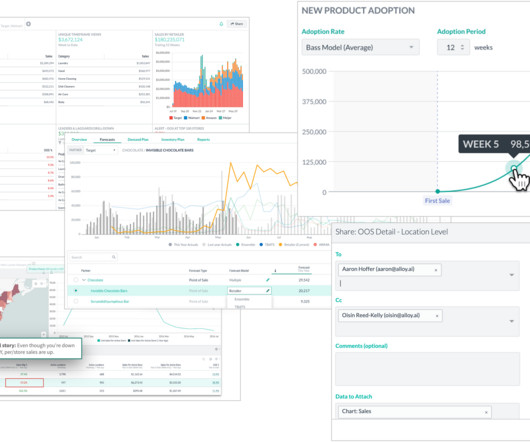
Task: Go to the Reports tab
Action: pyautogui.click(x=203, y=140)
